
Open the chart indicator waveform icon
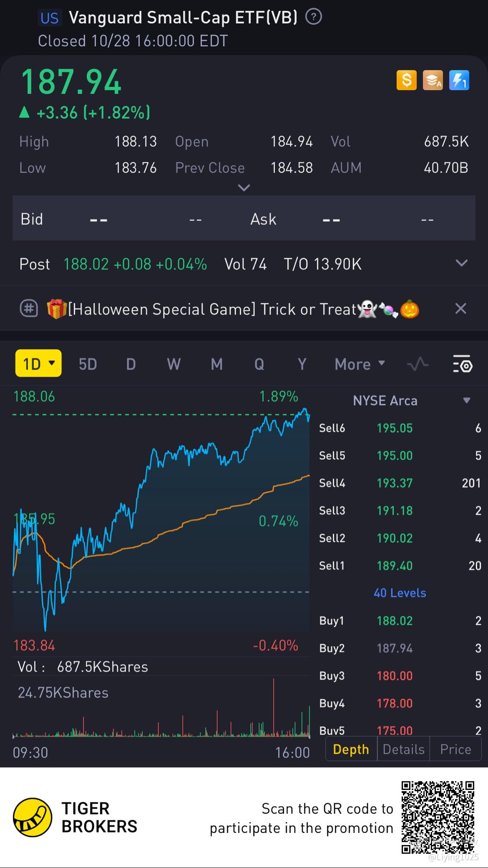click(x=418, y=364)
